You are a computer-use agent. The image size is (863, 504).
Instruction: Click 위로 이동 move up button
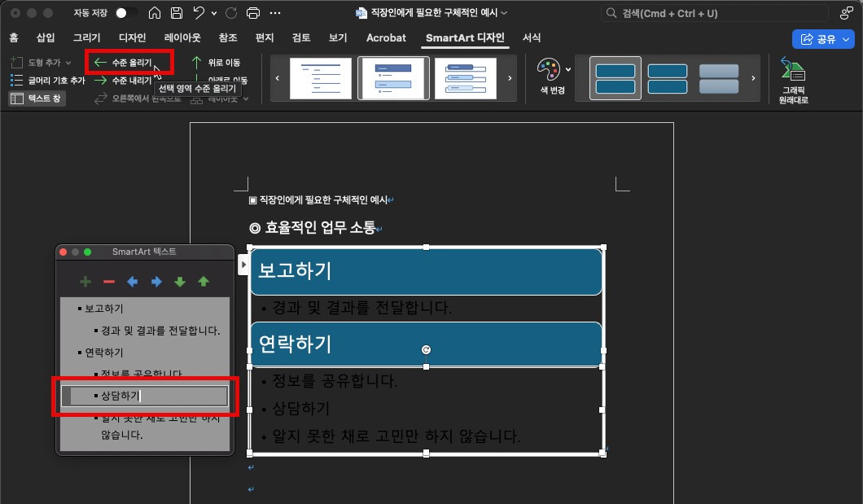click(216, 62)
